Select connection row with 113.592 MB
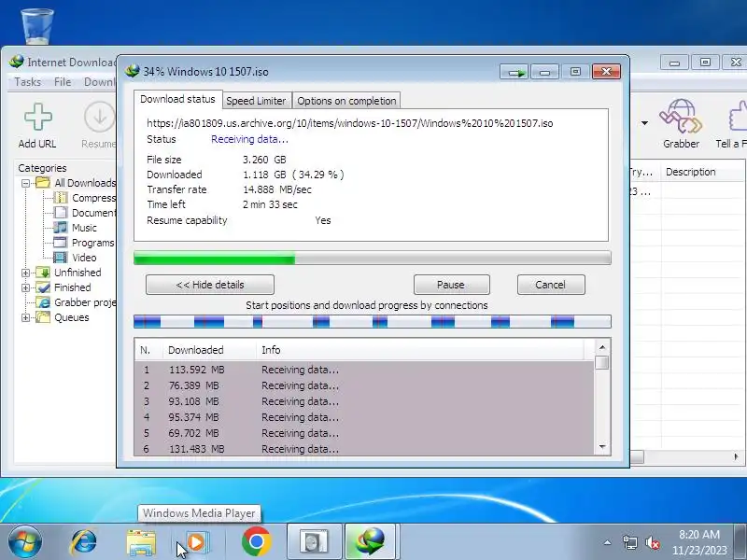This screenshot has height=560, width=747. click(x=364, y=370)
